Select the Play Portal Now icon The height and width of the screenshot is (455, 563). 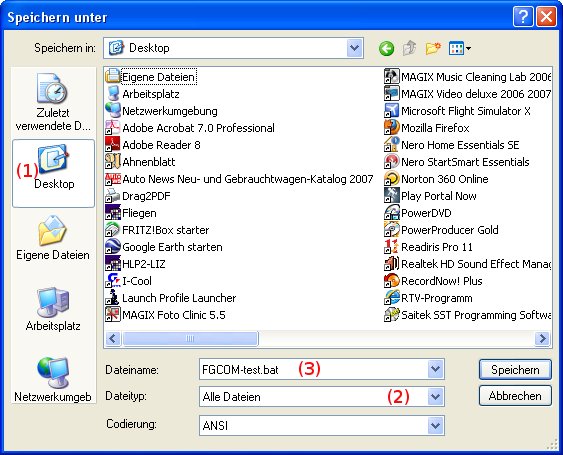point(391,196)
